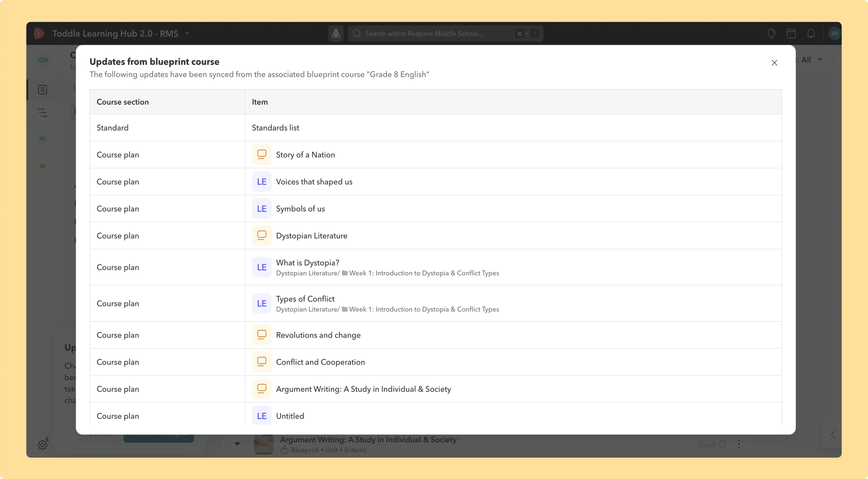
Task: Click the Revolutions and change unit icon
Action: [x=262, y=335]
